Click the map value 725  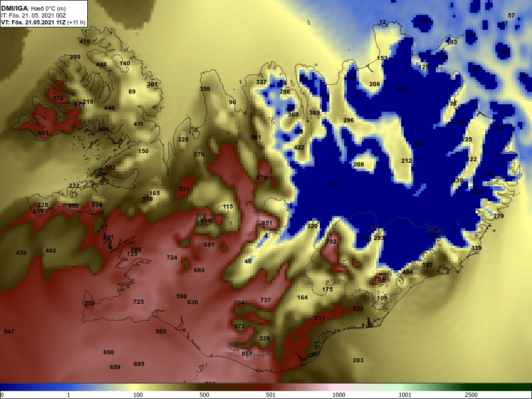[x=138, y=302]
